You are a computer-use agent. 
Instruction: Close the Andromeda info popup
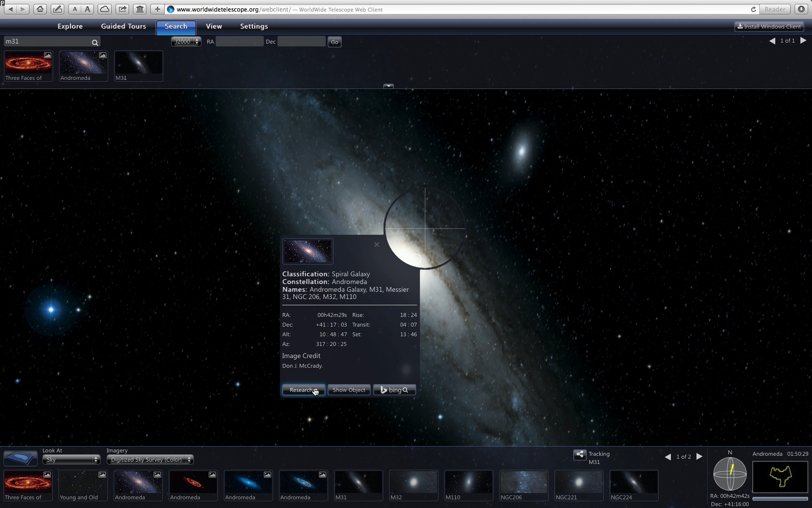tap(377, 244)
